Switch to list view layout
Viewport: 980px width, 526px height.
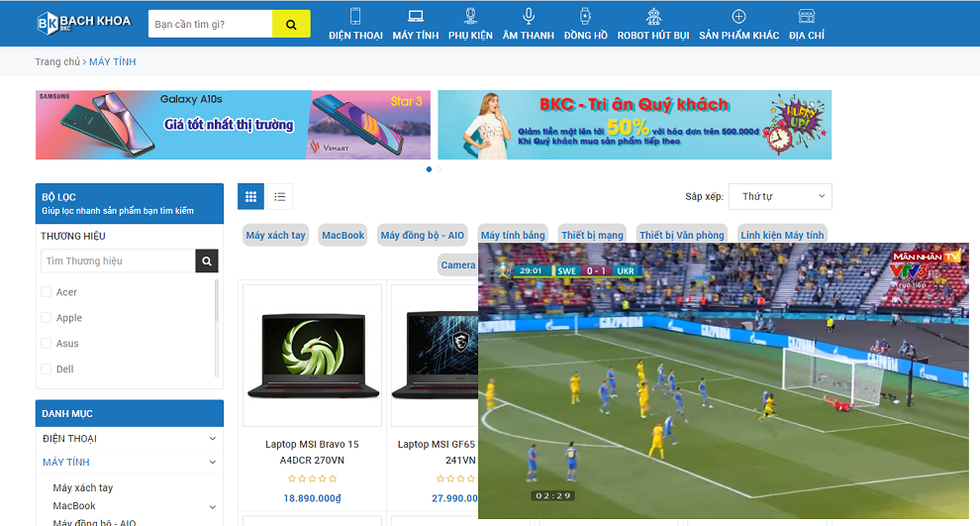(279, 196)
